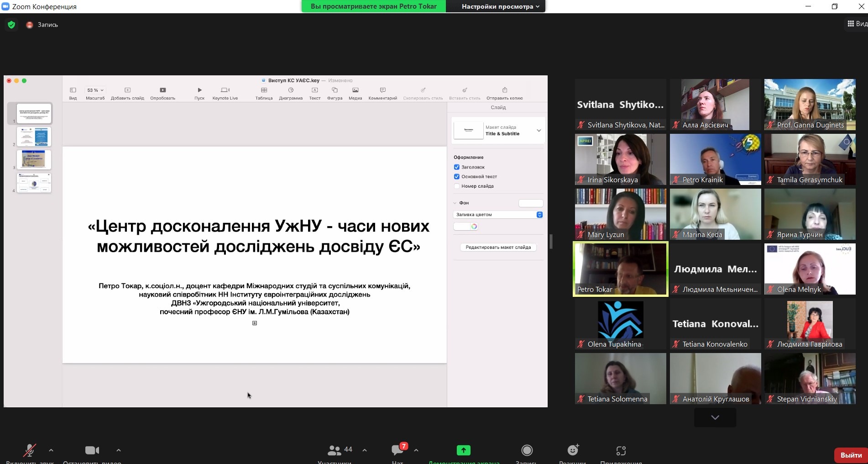
Task: Toggle the Основной текст checkbox
Action: (456, 177)
